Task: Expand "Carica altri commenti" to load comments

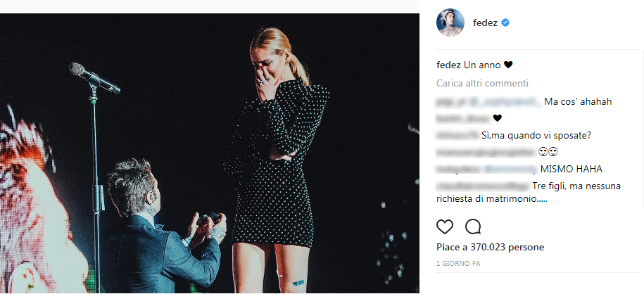Action: pos(482,83)
